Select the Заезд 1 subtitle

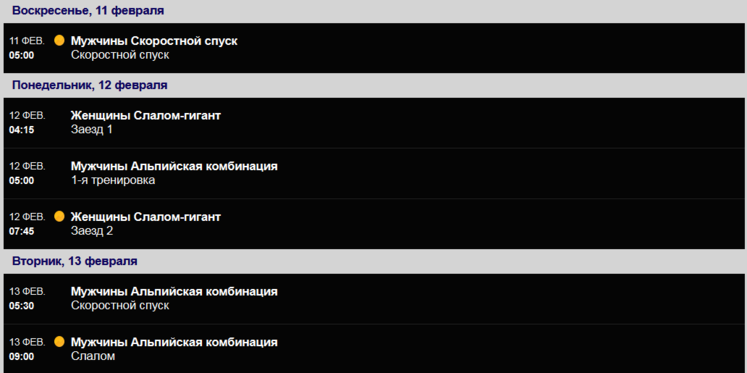click(91, 130)
